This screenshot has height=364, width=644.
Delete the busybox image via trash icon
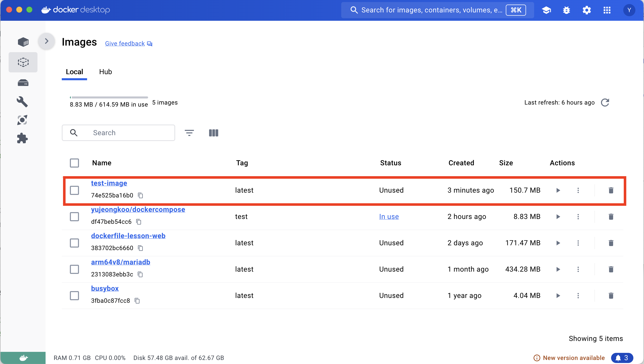point(611,295)
